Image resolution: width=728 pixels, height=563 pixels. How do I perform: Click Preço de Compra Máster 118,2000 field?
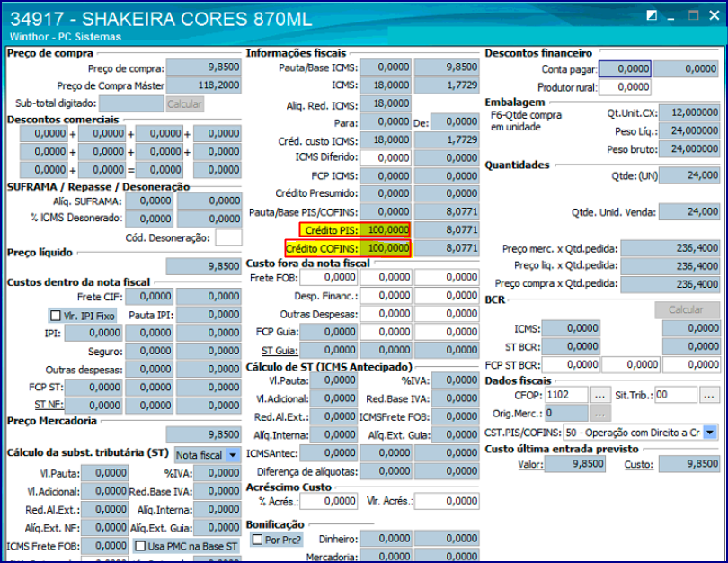(x=204, y=85)
